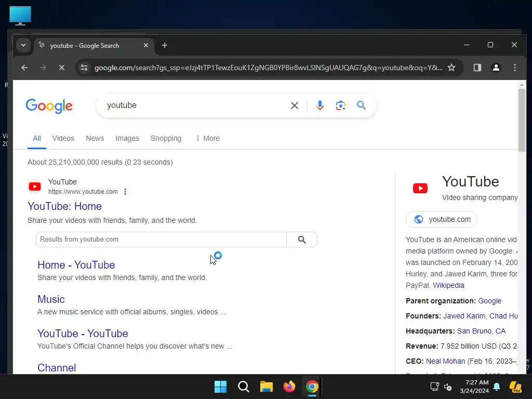Click the back arrow in Chrome
This screenshot has height=399, width=532.
point(24,68)
